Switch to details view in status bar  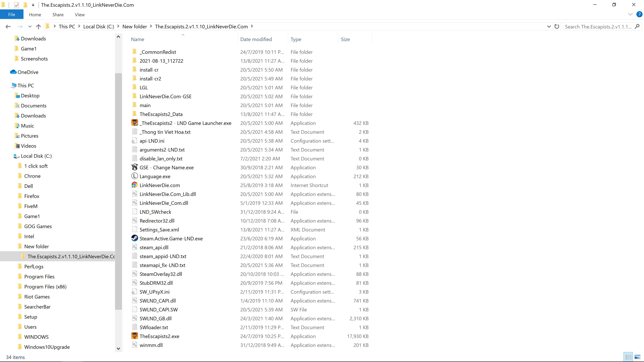coord(629,357)
